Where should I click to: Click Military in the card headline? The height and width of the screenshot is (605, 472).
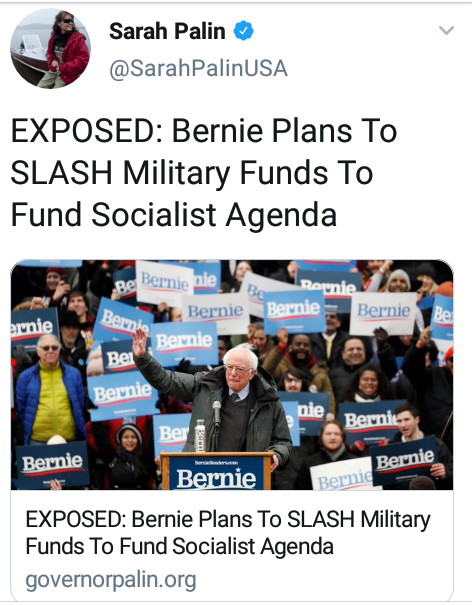[x=395, y=519]
